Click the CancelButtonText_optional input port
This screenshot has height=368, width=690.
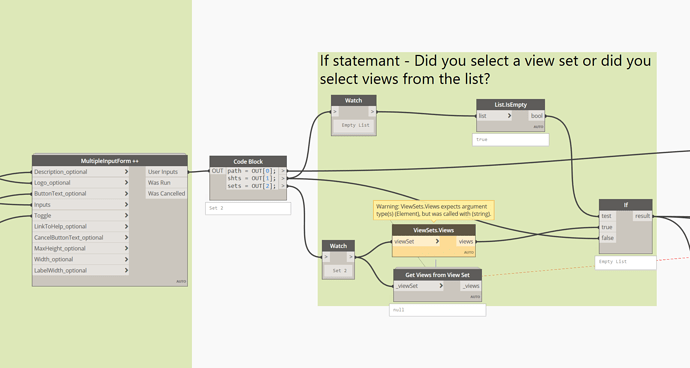(x=81, y=237)
